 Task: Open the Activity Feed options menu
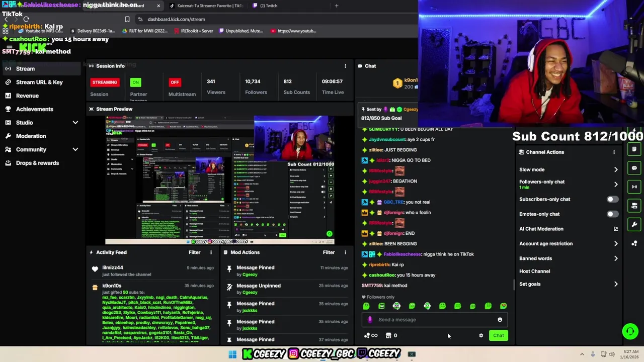pos(211,252)
